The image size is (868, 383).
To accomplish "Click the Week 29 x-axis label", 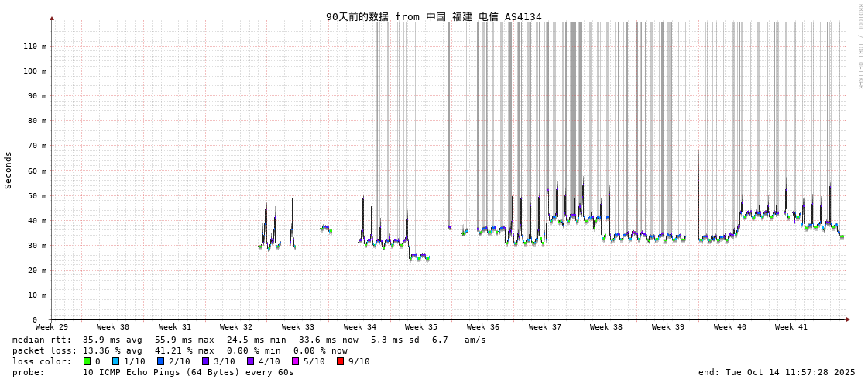I will (52, 327).
